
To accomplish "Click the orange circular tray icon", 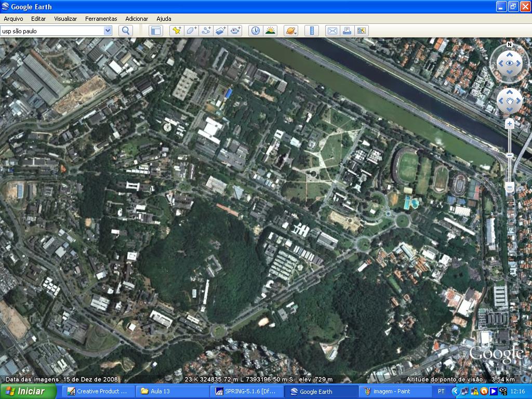I will point(484,391).
